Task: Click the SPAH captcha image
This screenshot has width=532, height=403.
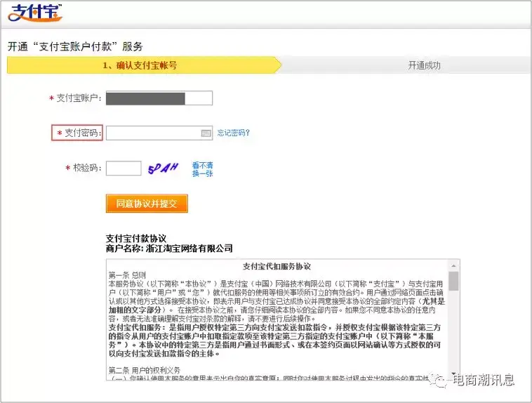Action: [163, 169]
